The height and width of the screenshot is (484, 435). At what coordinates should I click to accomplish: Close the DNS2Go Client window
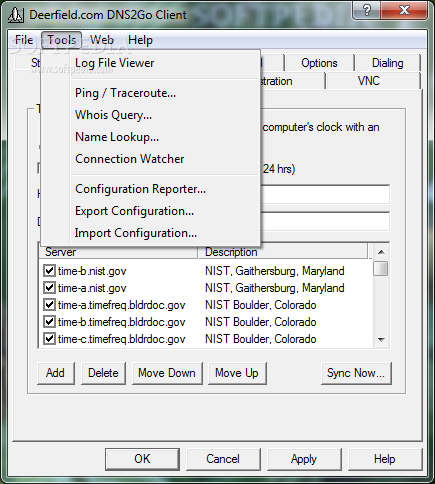point(404,10)
